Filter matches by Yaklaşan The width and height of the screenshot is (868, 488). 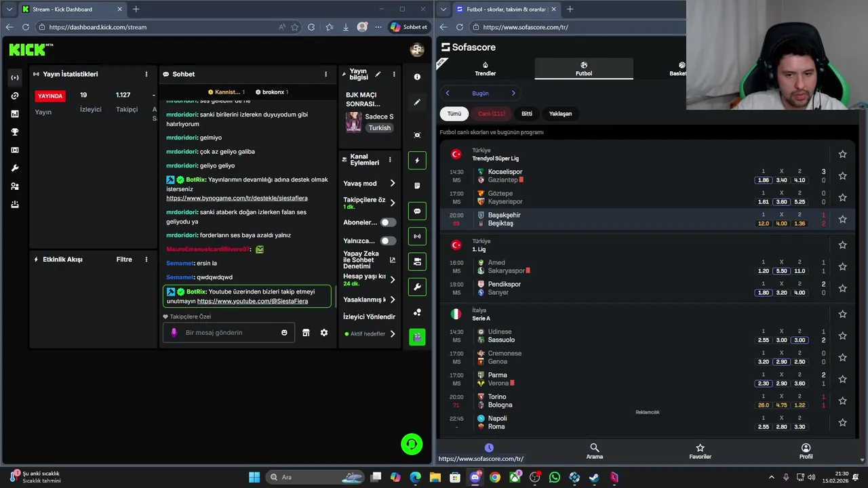coord(560,114)
